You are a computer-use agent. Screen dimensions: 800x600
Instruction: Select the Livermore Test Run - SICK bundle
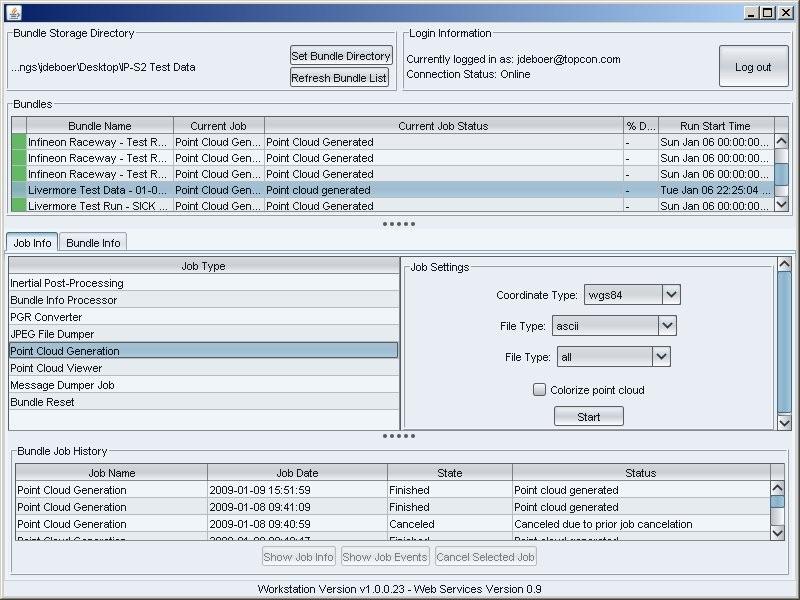point(392,206)
